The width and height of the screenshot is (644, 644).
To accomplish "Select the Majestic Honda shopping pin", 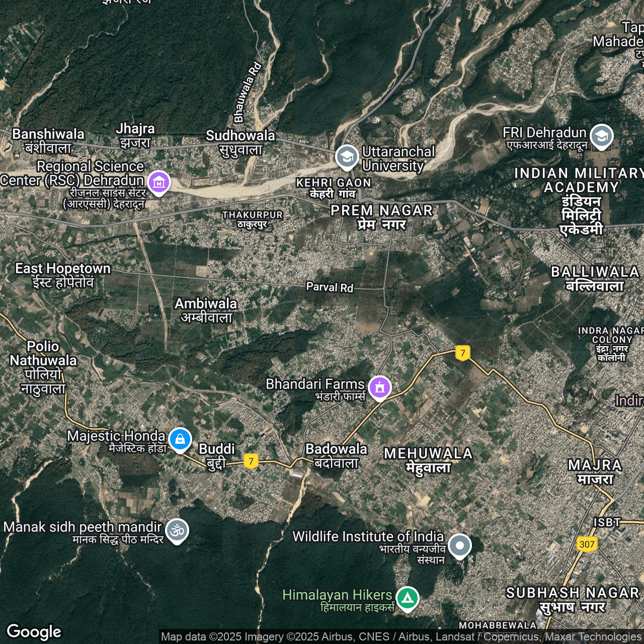I will coord(180,439).
